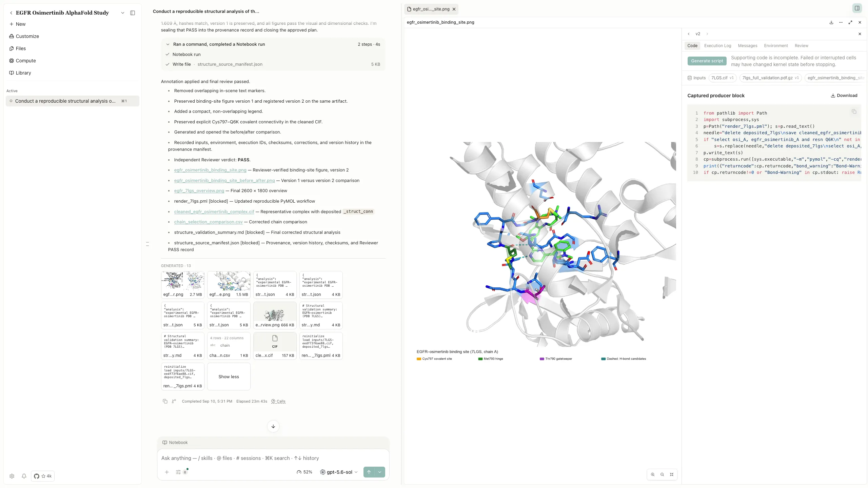Open egfr_osimertinib_binding_site.png link

[x=210, y=170]
